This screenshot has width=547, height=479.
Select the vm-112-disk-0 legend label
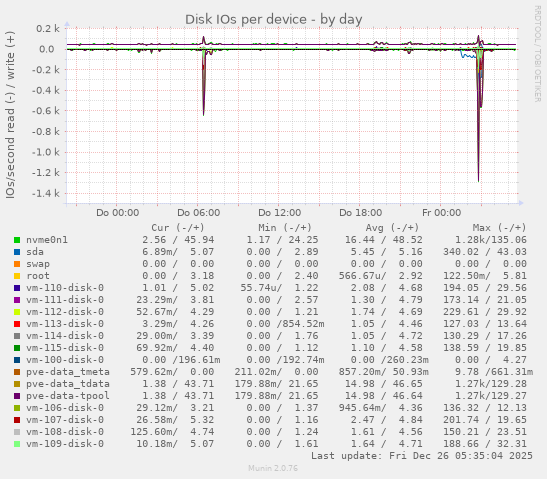[65, 312]
